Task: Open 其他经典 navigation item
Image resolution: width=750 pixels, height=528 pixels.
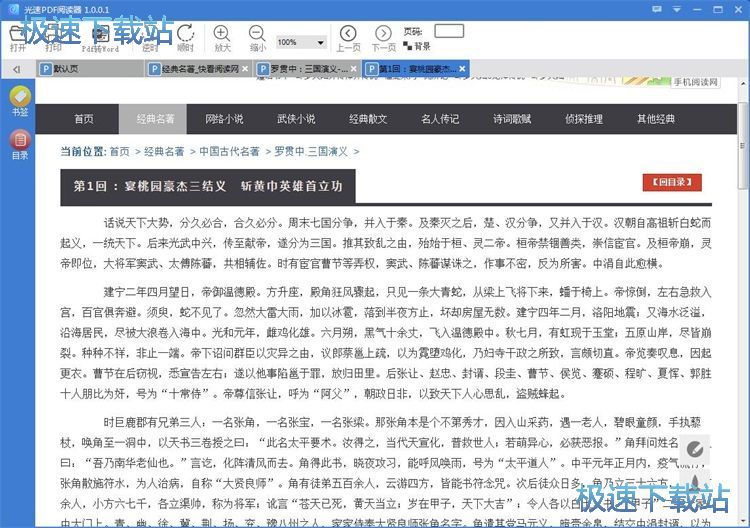Action: tap(656, 119)
